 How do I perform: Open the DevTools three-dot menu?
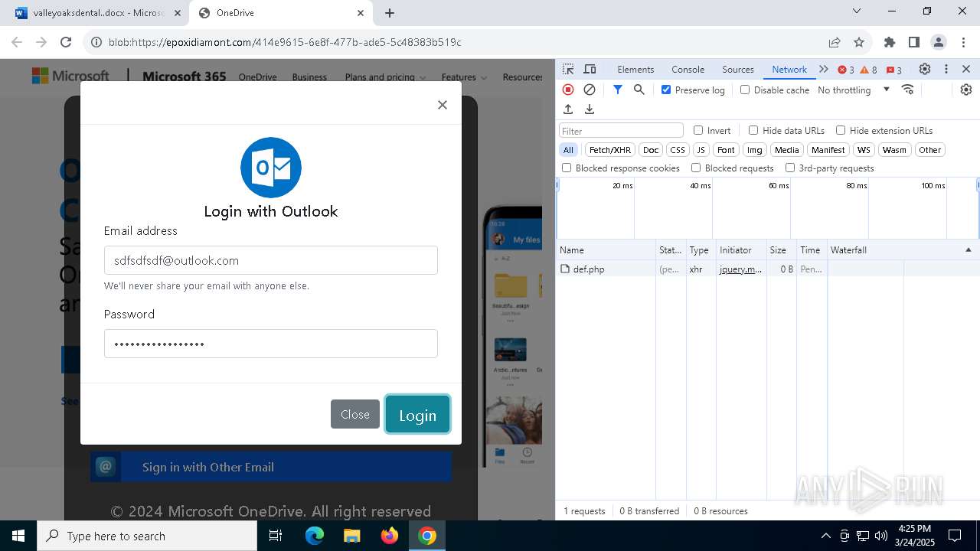[x=946, y=69]
